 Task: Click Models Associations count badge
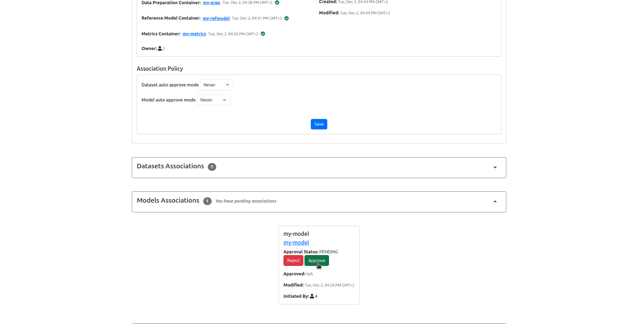207,201
